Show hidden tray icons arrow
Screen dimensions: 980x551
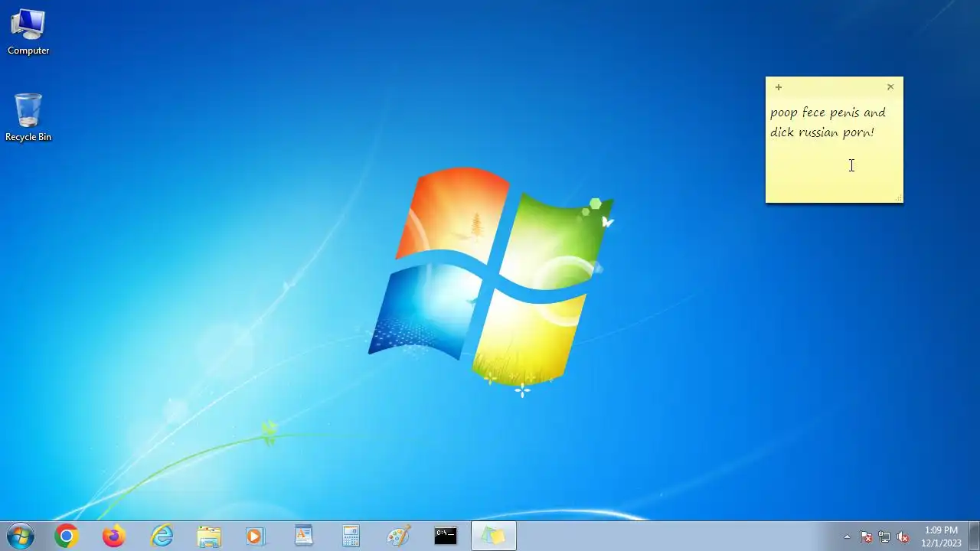[x=847, y=537]
